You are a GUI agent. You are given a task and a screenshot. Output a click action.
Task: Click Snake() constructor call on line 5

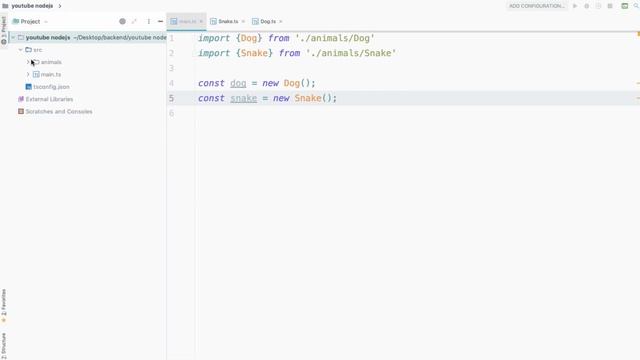pyautogui.click(x=313, y=98)
